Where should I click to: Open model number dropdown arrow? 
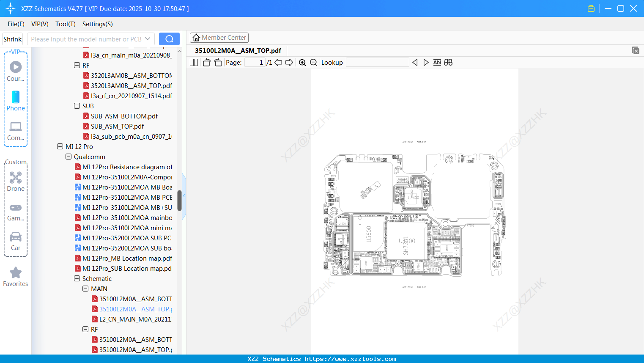pyautogui.click(x=148, y=39)
